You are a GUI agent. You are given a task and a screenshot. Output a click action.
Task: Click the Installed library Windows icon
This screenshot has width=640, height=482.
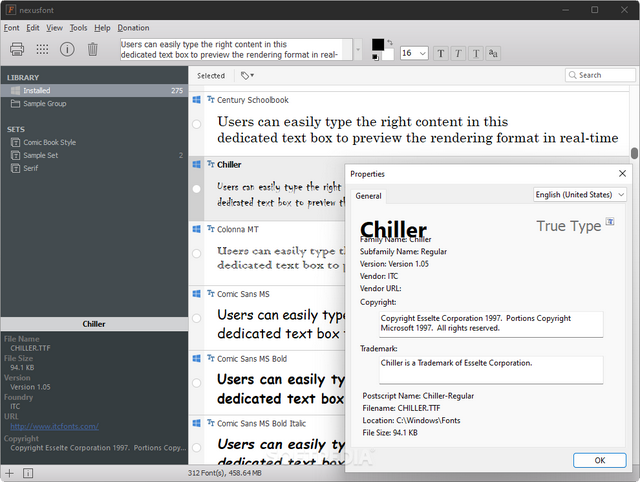click(x=15, y=90)
